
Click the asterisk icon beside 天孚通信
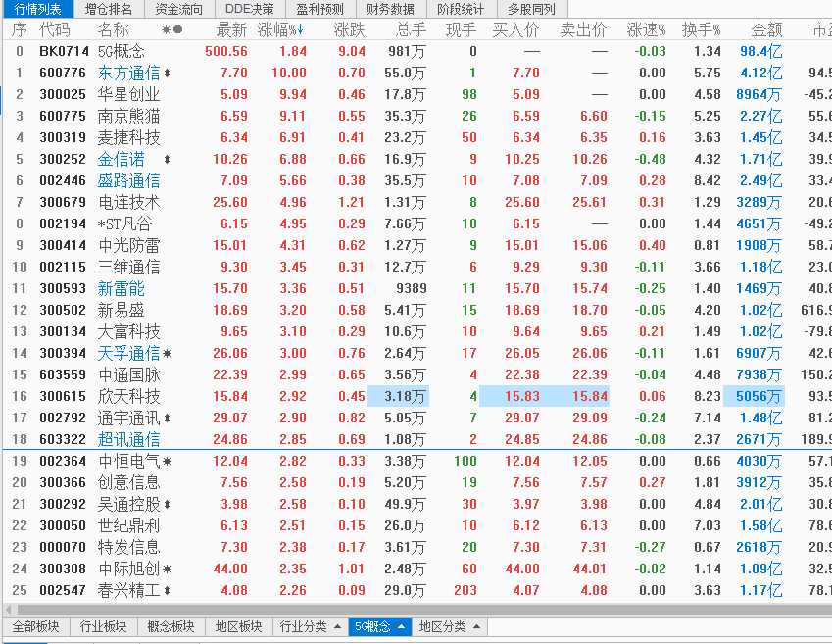click(168, 354)
